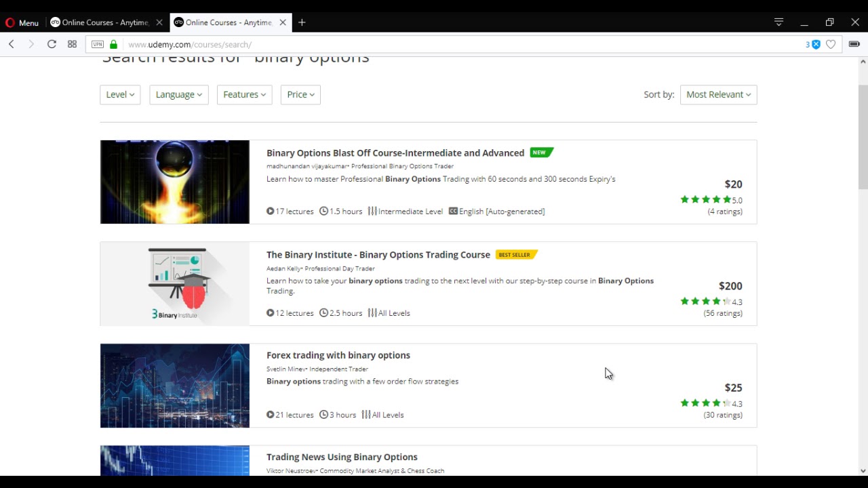Open the Speed Dial grid
The width and height of the screenshot is (868, 488).
point(72,44)
